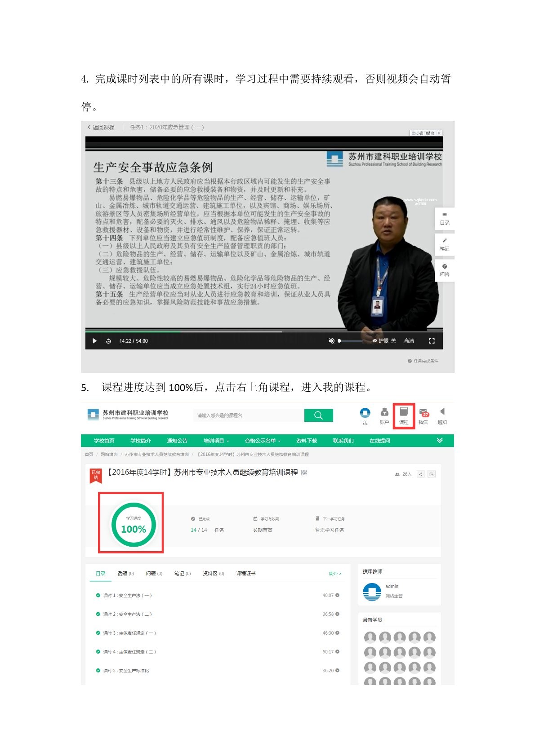Click the course search input field
Viewport: 535px width, 756px height.
click(x=249, y=416)
